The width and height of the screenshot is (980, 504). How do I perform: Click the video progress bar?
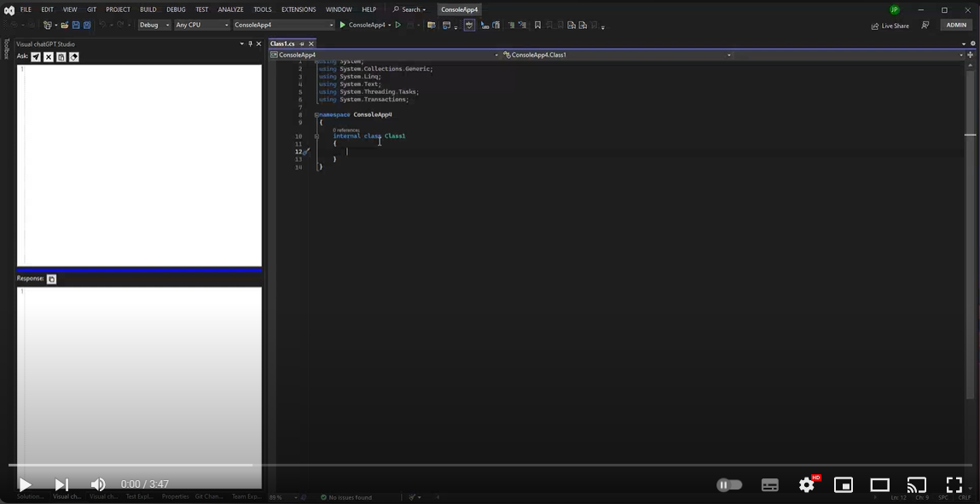point(490,466)
